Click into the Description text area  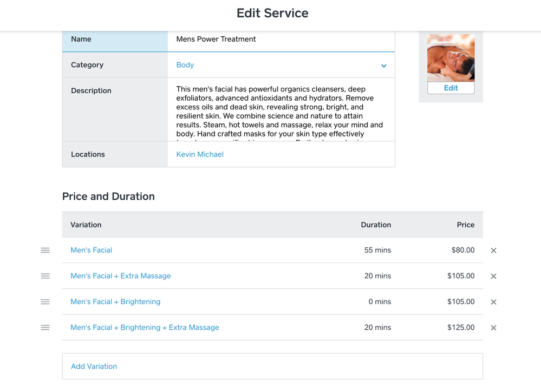[x=281, y=111]
